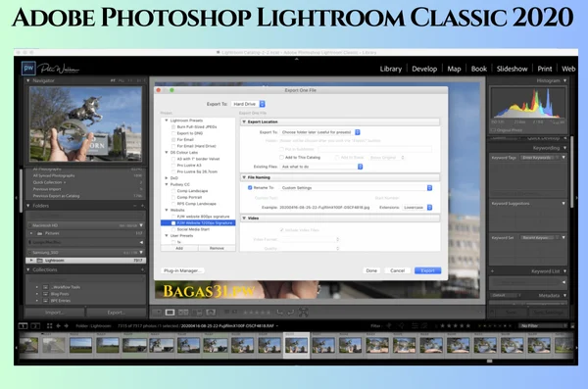The height and width of the screenshot is (389, 588).
Task: Click the PW identity plate logo
Action: (28, 69)
